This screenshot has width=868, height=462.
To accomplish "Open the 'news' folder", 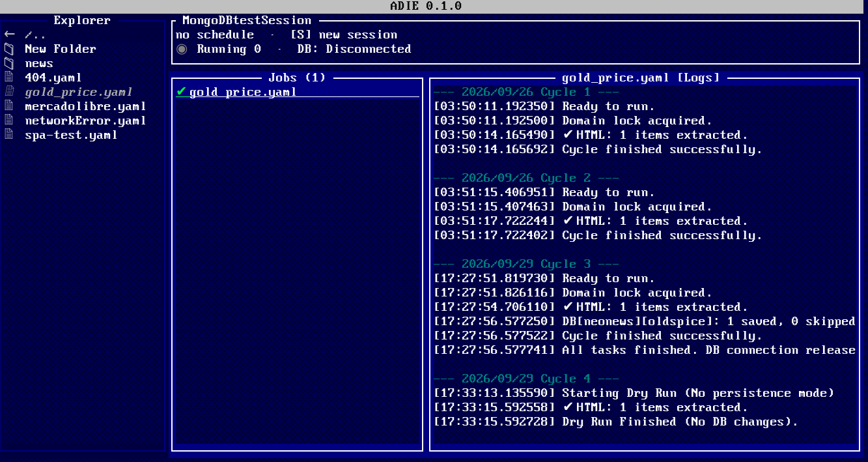I will [39, 63].
